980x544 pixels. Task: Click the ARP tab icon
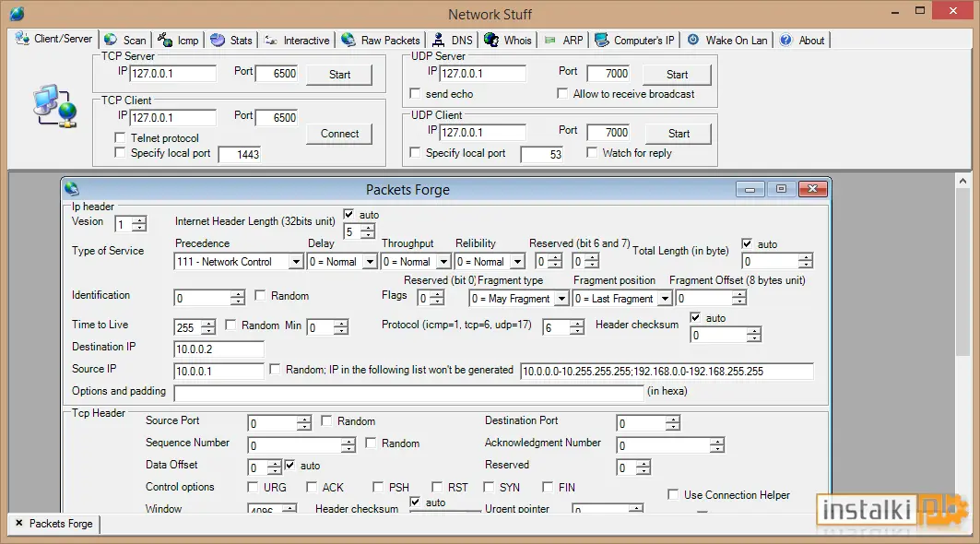point(550,40)
